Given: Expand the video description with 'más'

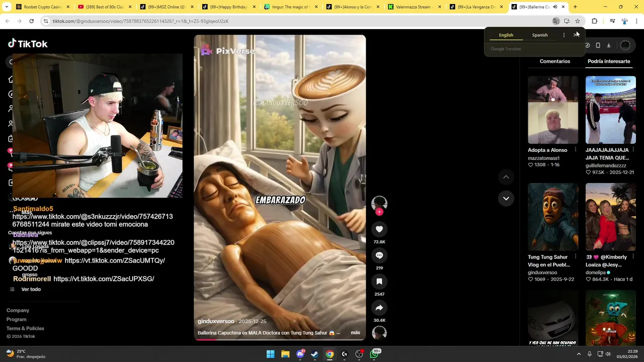Looking at the screenshot, I should (355, 333).
